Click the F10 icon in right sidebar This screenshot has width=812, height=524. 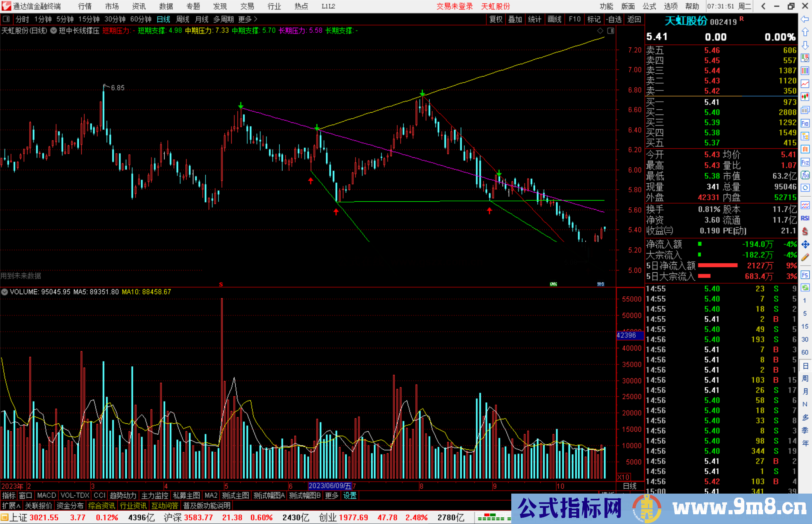[805, 123]
